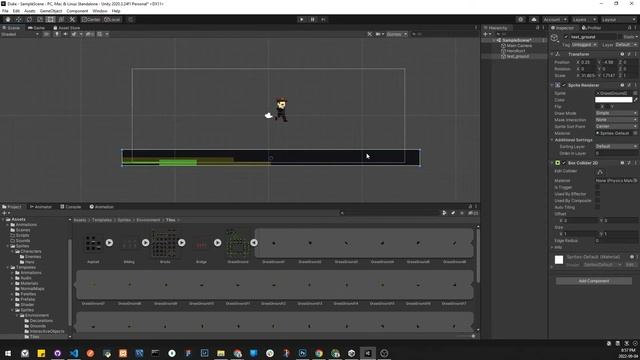This screenshot has height=360, width=640.
Task: Click the Play button
Action: (302, 20)
